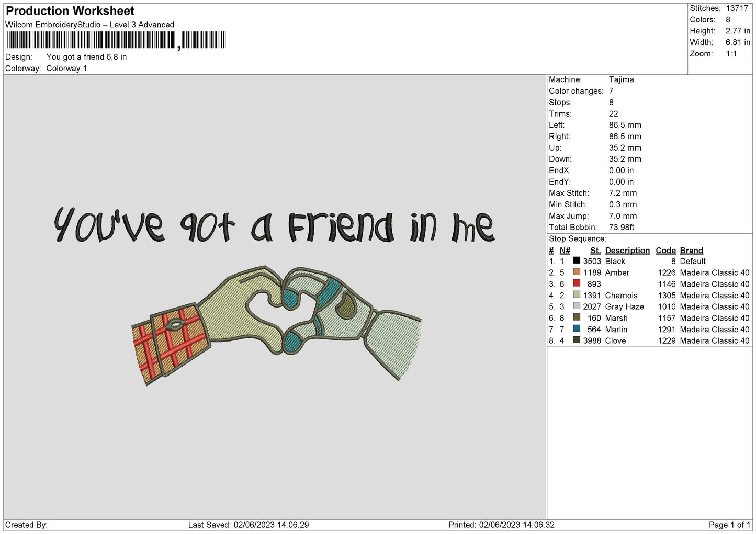This screenshot has width=756, height=534.
Task: Click stitch count 3503 in the Black row
Action: click(x=592, y=261)
